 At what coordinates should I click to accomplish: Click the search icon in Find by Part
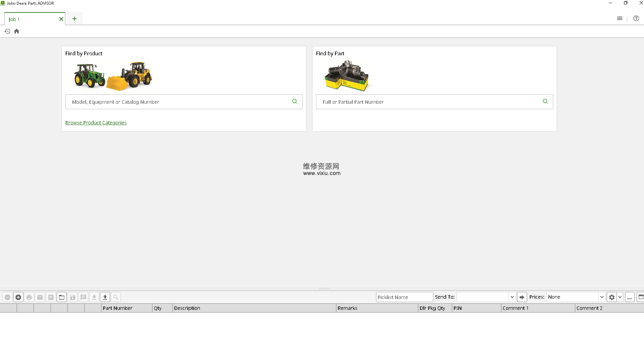tap(545, 101)
